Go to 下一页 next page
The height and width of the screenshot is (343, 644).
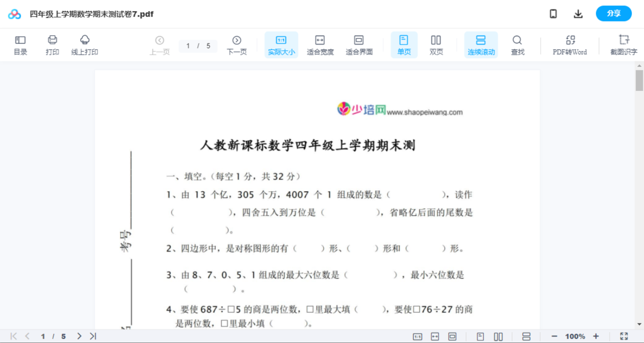click(x=237, y=45)
